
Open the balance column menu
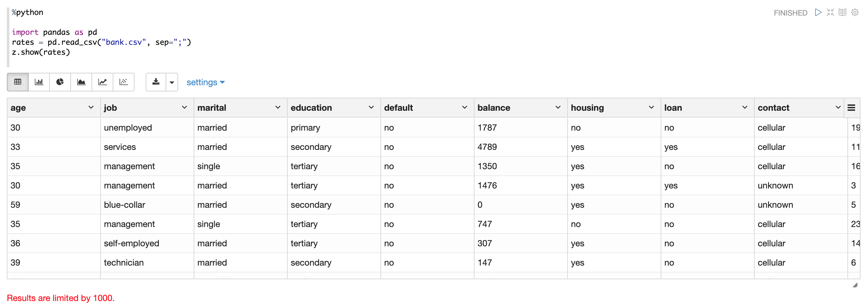(x=558, y=107)
